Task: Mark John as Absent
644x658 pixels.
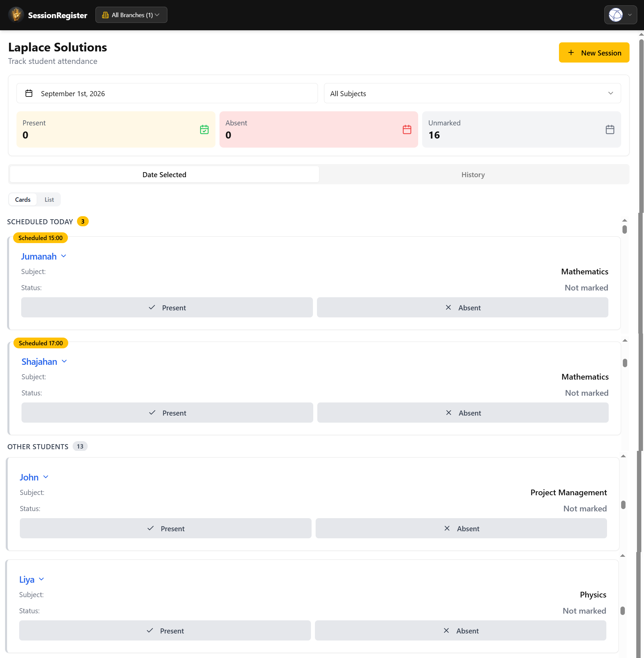Action: 461,529
